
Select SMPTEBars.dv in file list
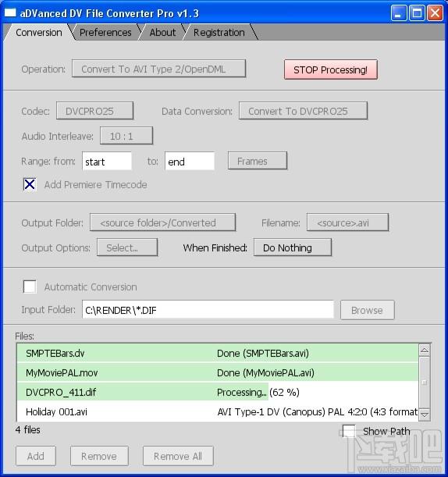55,353
